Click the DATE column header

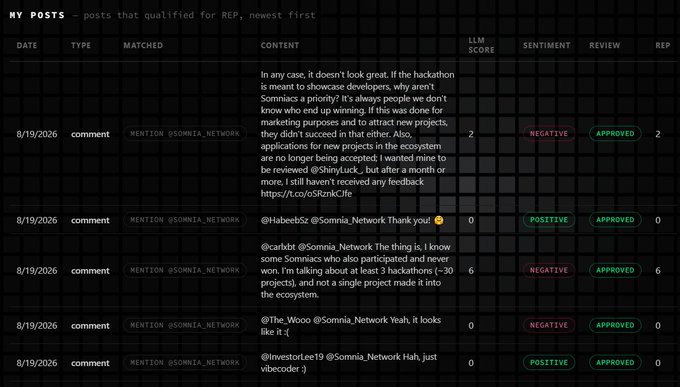point(26,45)
